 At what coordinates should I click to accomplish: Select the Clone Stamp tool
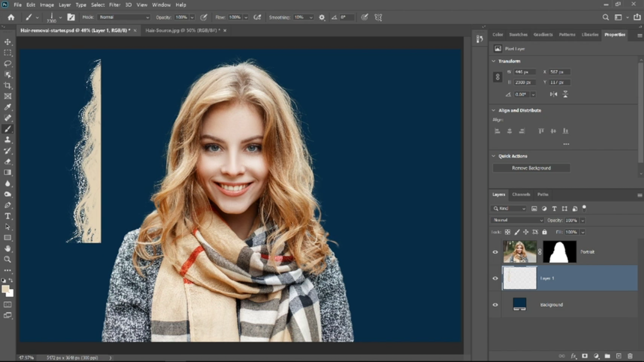[x=8, y=140]
